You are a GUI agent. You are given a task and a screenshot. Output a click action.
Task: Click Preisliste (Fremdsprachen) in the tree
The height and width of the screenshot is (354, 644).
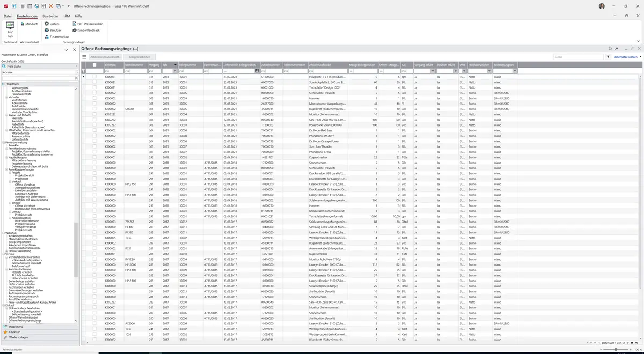[27, 121]
